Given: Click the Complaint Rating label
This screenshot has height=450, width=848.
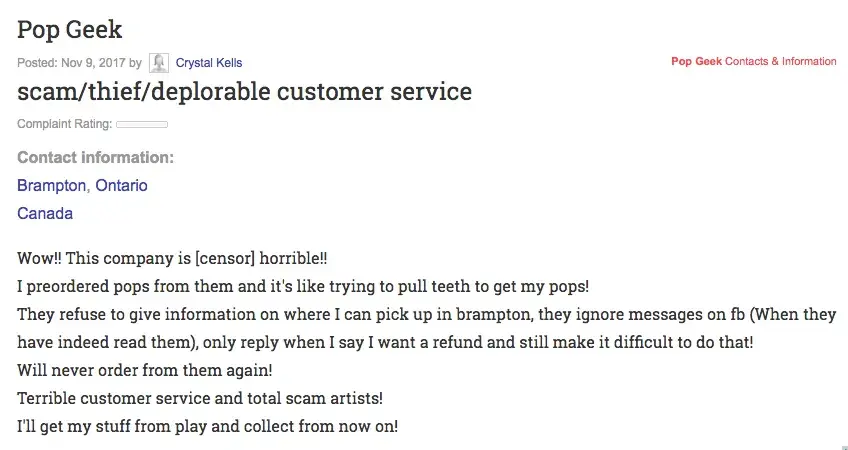Looking at the screenshot, I should 64,125.
